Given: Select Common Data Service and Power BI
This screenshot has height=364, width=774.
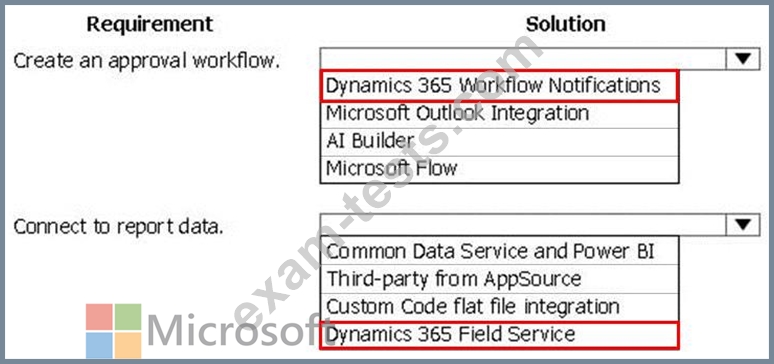Looking at the screenshot, I should pos(499,251).
